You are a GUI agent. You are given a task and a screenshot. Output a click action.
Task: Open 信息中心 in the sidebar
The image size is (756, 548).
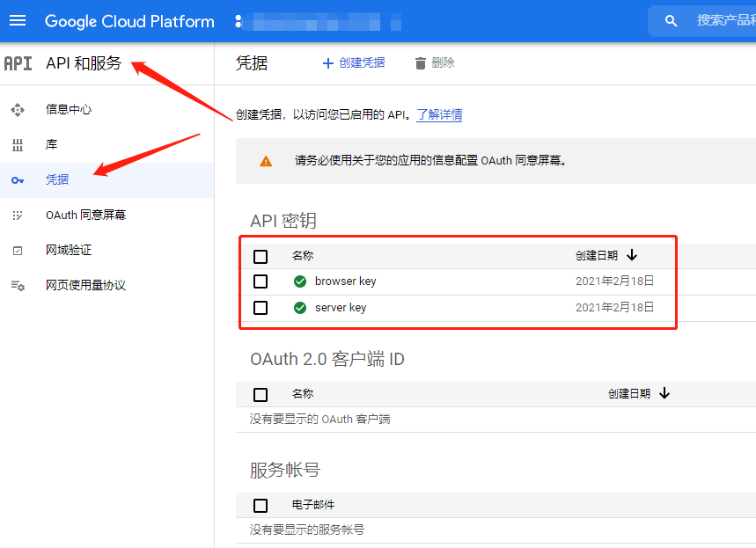[69, 110]
